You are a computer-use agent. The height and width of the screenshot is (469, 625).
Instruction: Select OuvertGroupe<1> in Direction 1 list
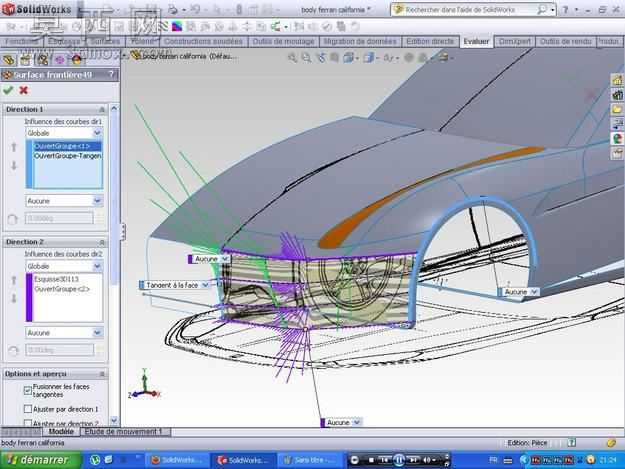tap(67, 146)
